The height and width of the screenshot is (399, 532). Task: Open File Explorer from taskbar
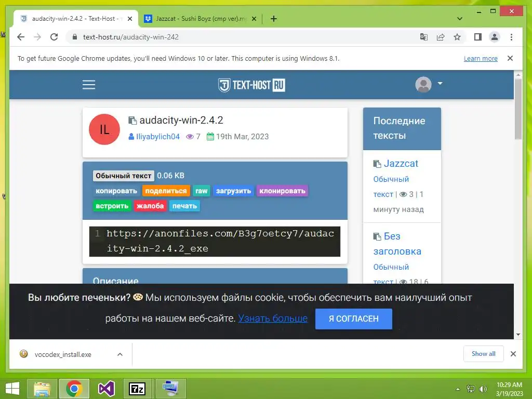pyautogui.click(x=42, y=389)
